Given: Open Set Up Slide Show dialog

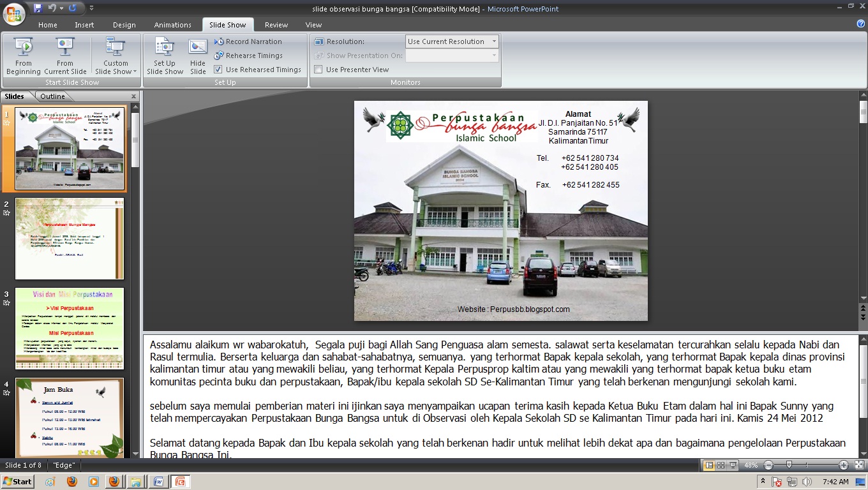Looking at the screenshot, I should click(165, 56).
